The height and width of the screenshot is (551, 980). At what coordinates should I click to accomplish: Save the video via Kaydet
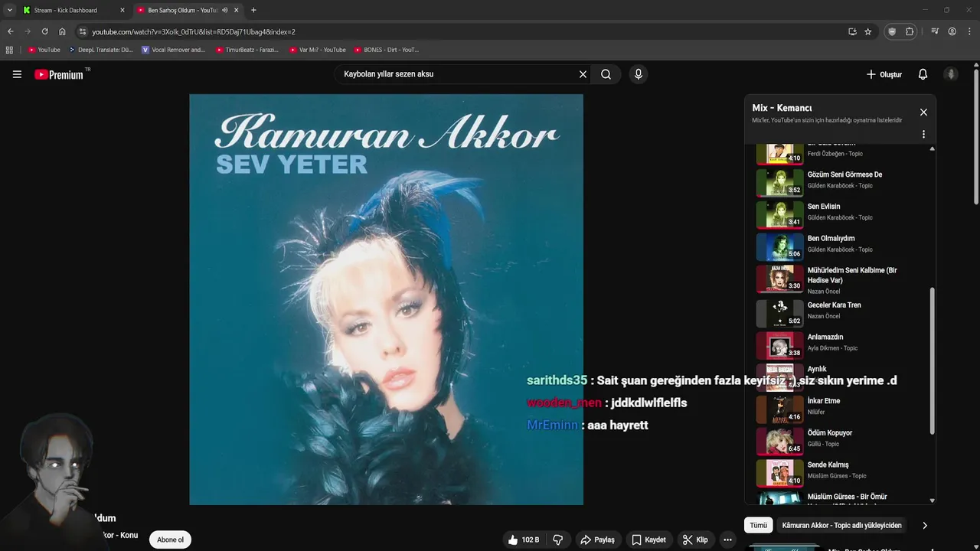tap(648, 540)
